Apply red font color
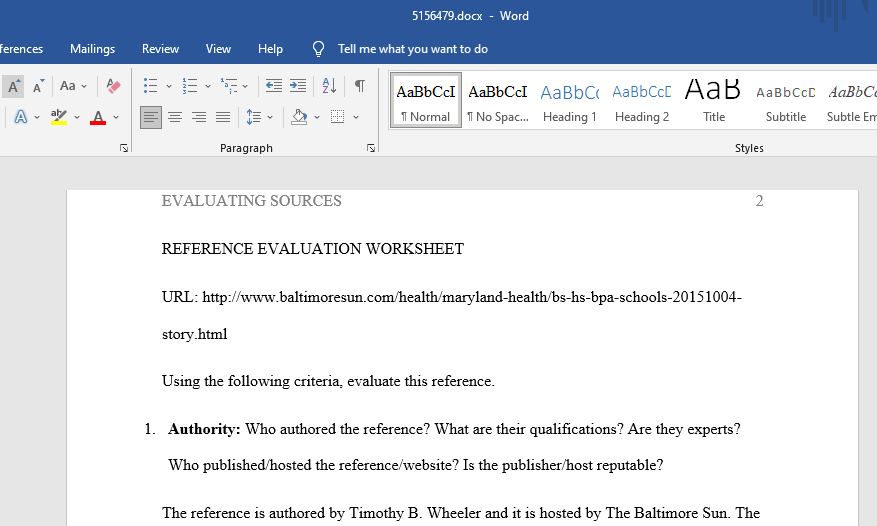Viewport: 877px width, 526px height. 98,117
